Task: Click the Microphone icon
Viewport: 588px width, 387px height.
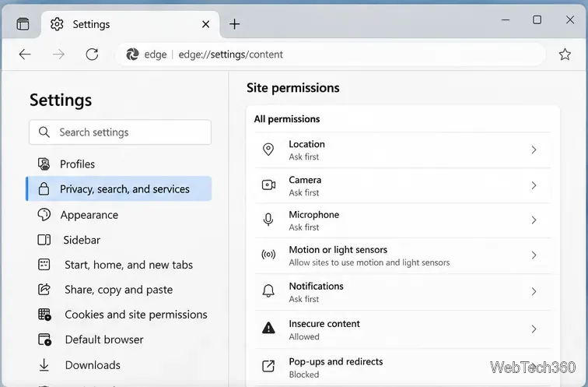Action: pyautogui.click(x=268, y=220)
